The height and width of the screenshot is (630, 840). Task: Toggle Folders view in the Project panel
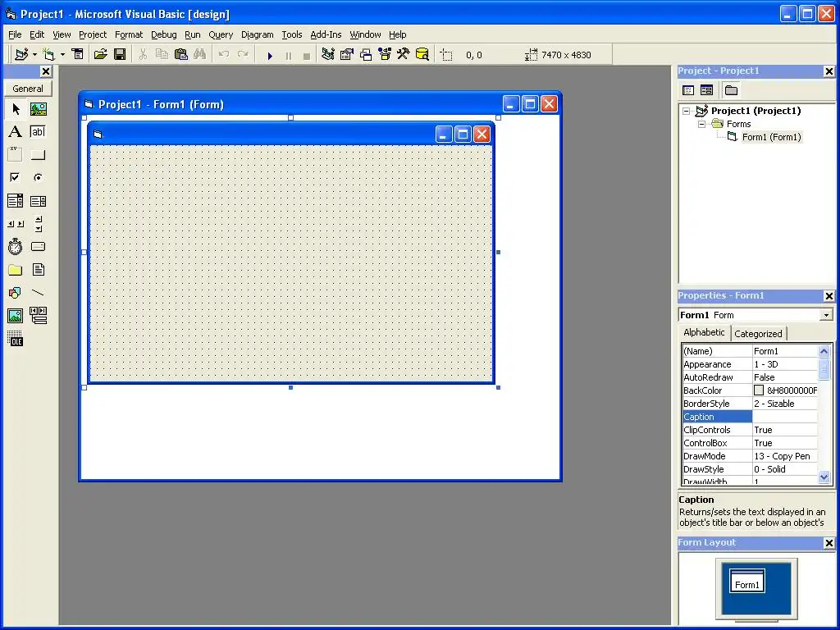[x=731, y=90]
